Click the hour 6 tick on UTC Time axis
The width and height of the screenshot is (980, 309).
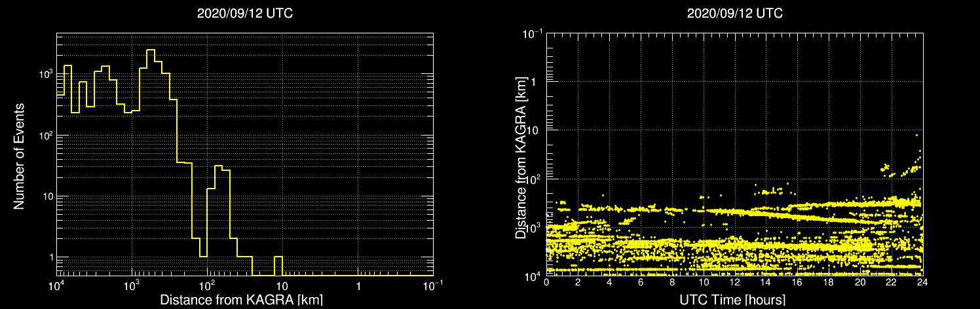coord(641,284)
